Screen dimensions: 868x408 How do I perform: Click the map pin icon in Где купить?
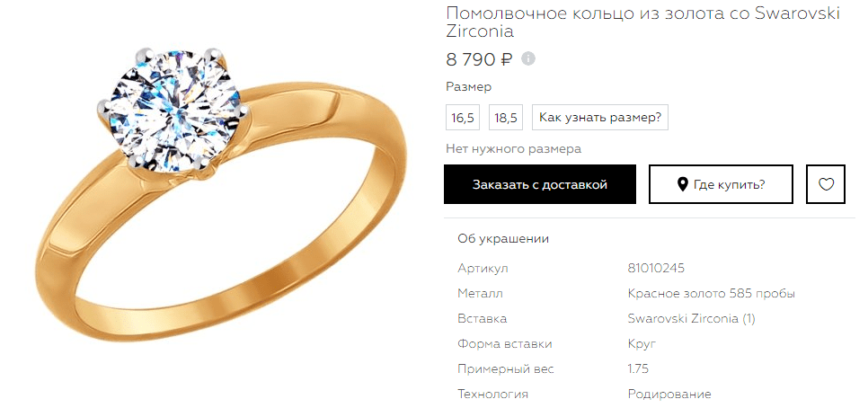coord(683,184)
